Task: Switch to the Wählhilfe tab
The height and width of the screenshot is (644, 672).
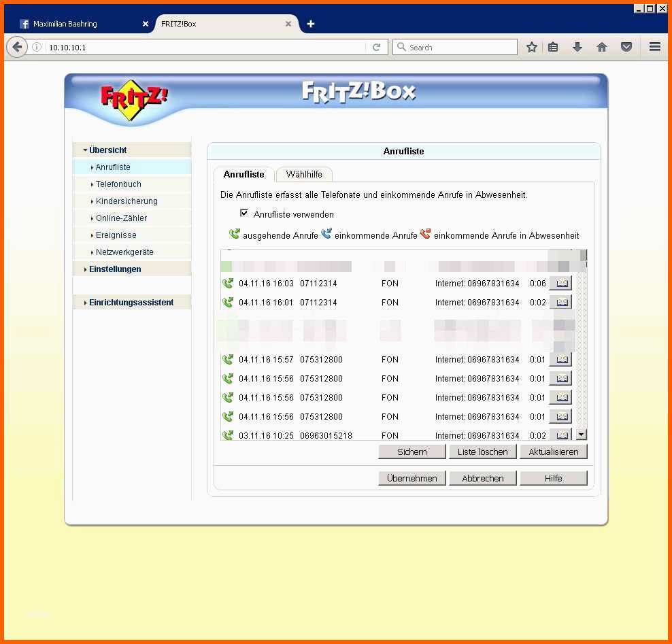Action: [304, 174]
